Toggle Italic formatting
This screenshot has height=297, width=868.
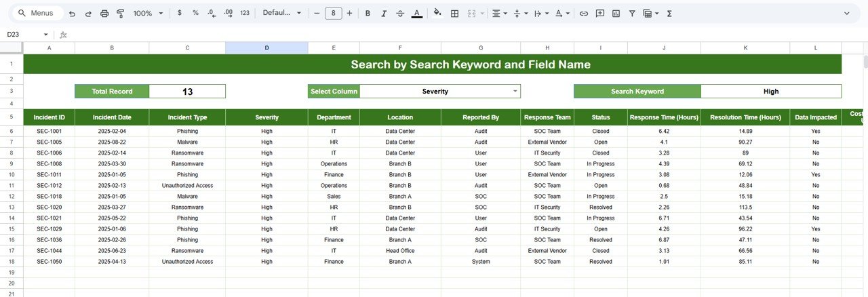[x=384, y=14]
